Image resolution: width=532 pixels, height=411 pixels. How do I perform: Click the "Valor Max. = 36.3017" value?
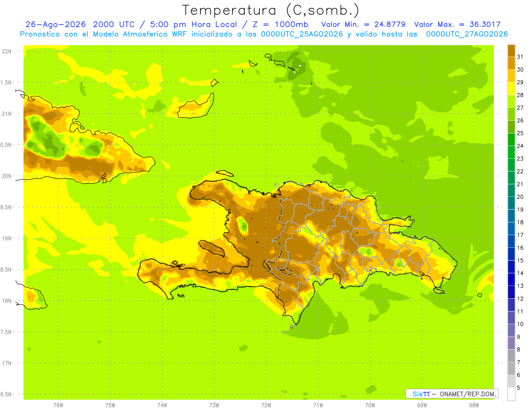point(457,24)
